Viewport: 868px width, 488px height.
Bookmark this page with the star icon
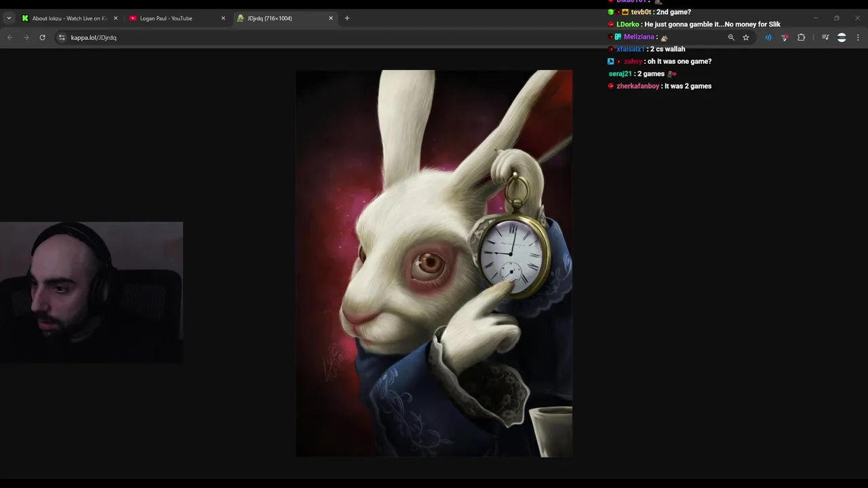click(x=746, y=37)
